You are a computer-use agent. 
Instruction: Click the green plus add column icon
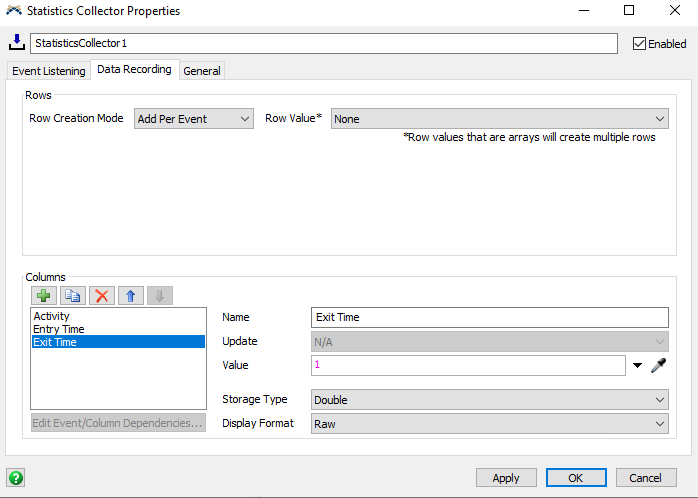(44, 295)
